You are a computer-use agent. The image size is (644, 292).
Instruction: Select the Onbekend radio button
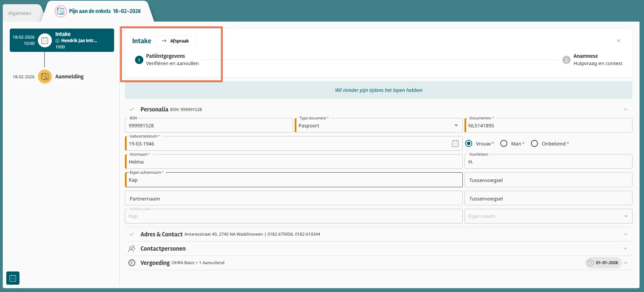coord(534,143)
